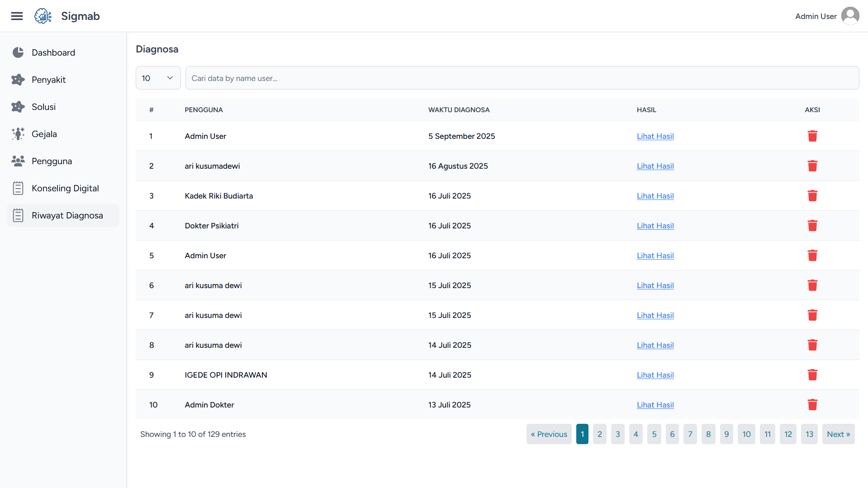
Task: Delete IGEDE OPI INDRAWAN's diagnosis record
Action: pyautogui.click(x=812, y=375)
